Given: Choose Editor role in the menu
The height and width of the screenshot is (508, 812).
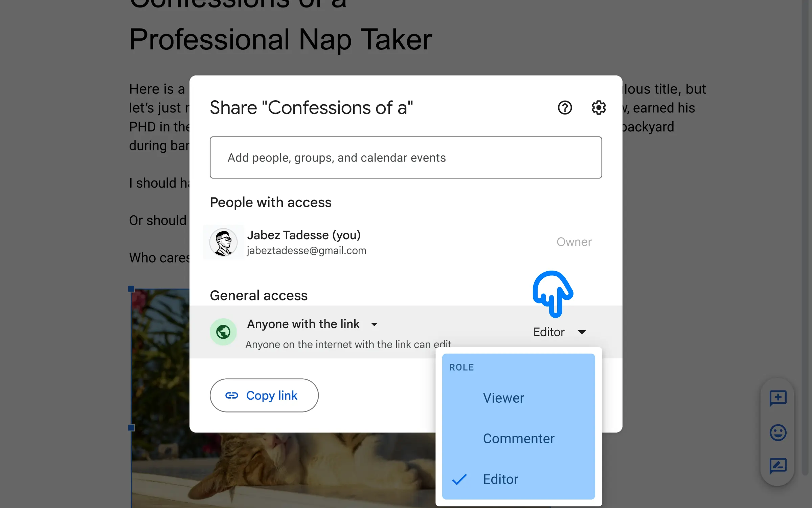Looking at the screenshot, I should pos(518,479).
